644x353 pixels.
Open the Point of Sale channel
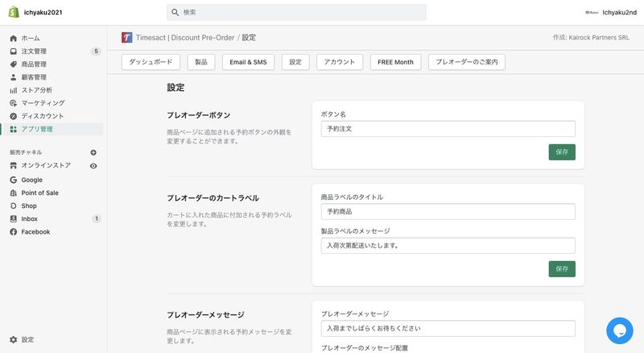(x=39, y=193)
